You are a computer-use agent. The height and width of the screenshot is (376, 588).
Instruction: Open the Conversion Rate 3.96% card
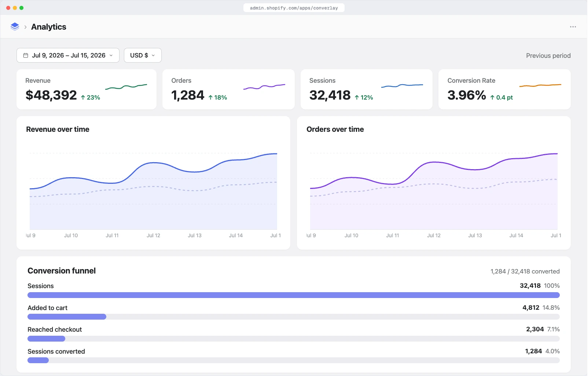[x=504, y=89]
